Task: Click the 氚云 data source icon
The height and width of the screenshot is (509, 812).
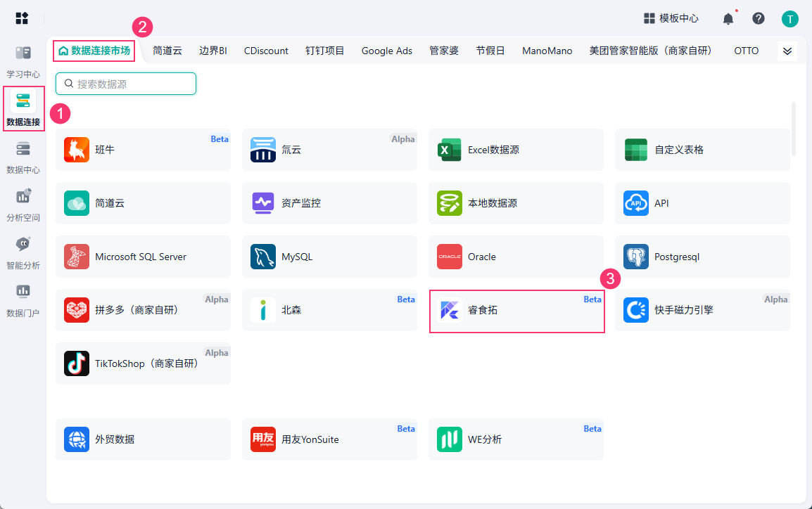Action: (x=263, y=150)
